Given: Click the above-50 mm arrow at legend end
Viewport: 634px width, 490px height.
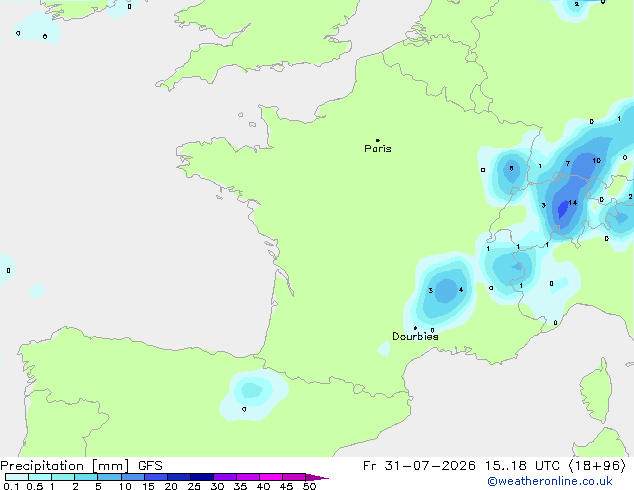Looking at the screenshot, I should pos(317,477).
